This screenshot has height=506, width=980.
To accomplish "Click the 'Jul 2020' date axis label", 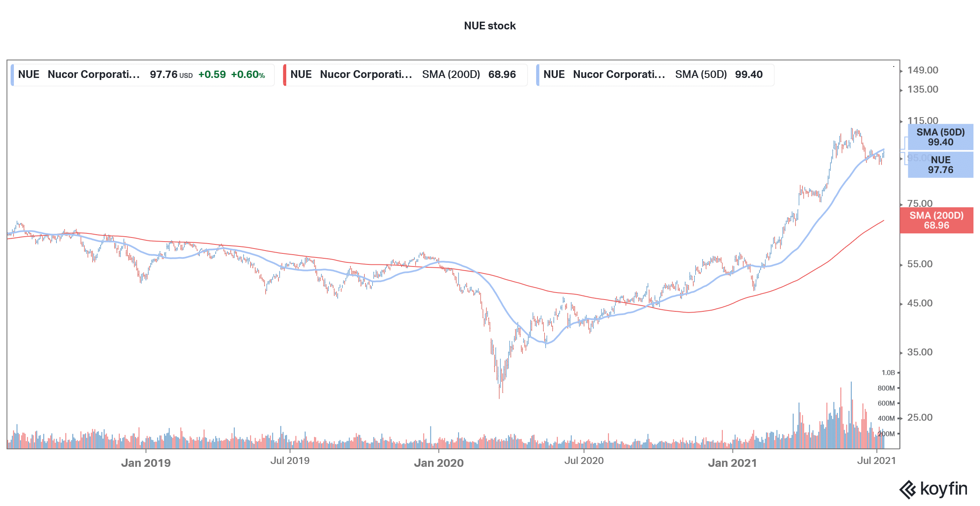I will (584, 461).
